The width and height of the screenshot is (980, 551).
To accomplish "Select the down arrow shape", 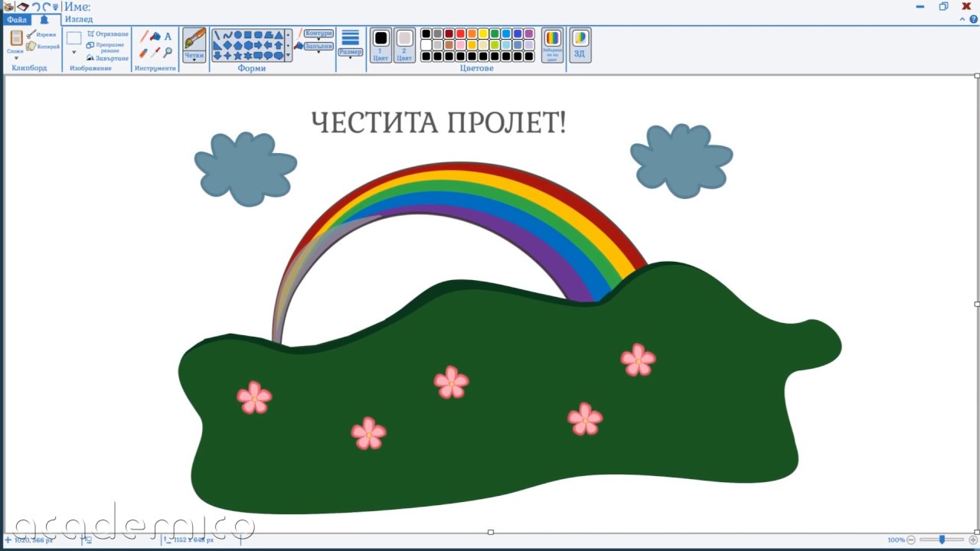I will click(x=217, y=56).
